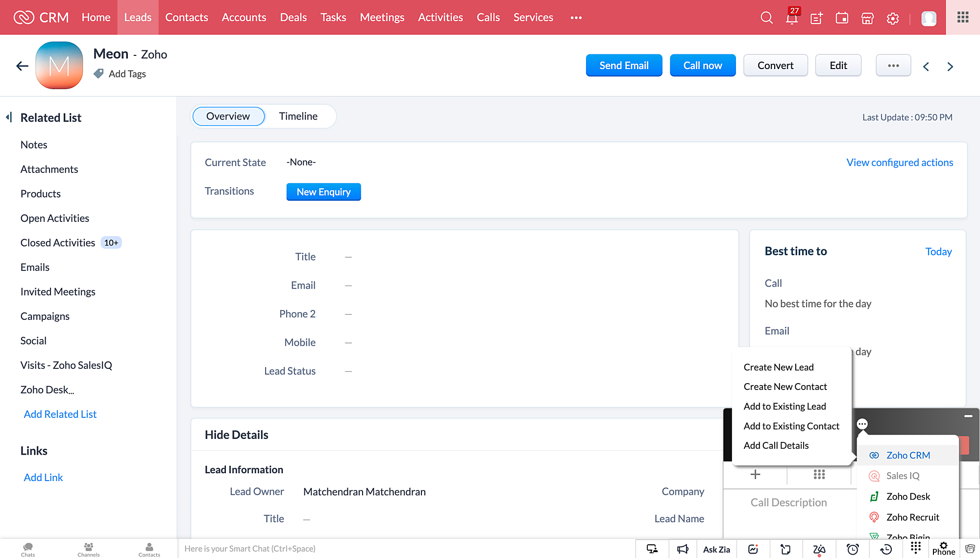Click the Call now button

coord(703,65)
